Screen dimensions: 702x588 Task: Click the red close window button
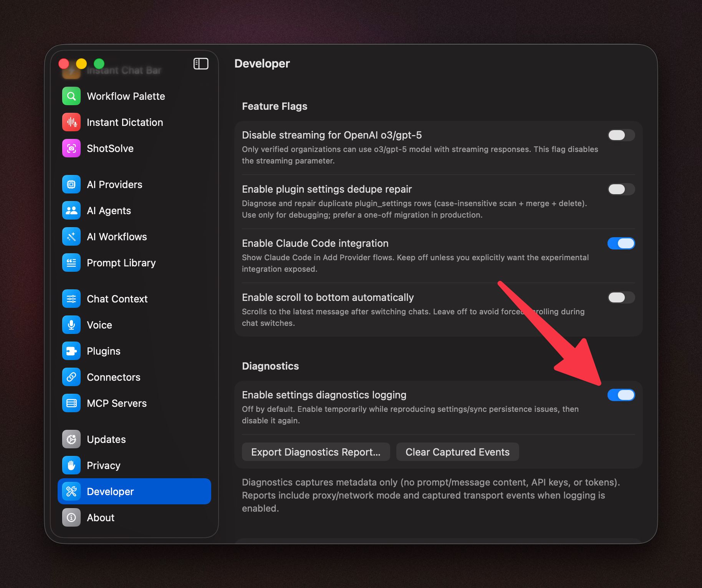click(64, 64)
